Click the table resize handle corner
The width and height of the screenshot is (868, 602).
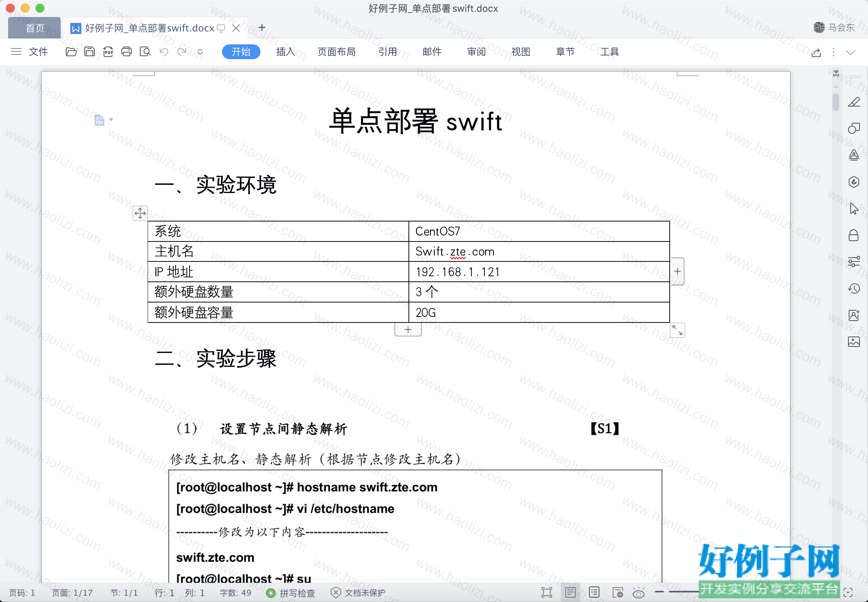tap(677, 330)
